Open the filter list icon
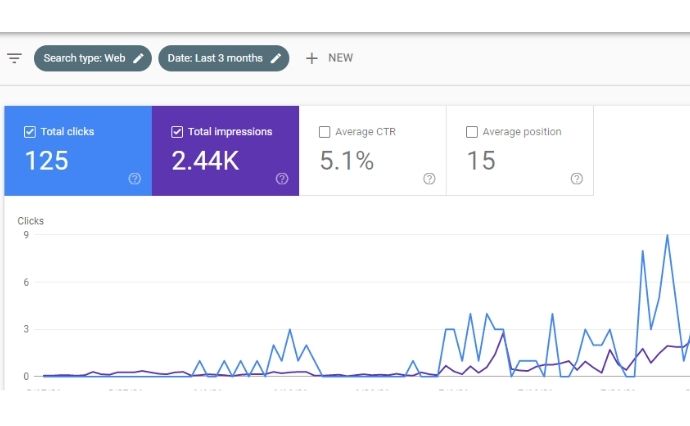Viewport: 690px width, 426px height. point(14,58)
